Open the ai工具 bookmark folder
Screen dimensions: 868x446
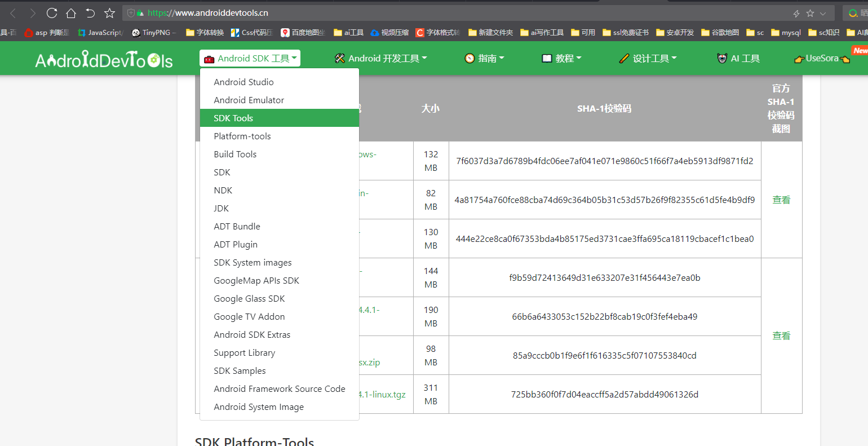click(x=349, y=33)
